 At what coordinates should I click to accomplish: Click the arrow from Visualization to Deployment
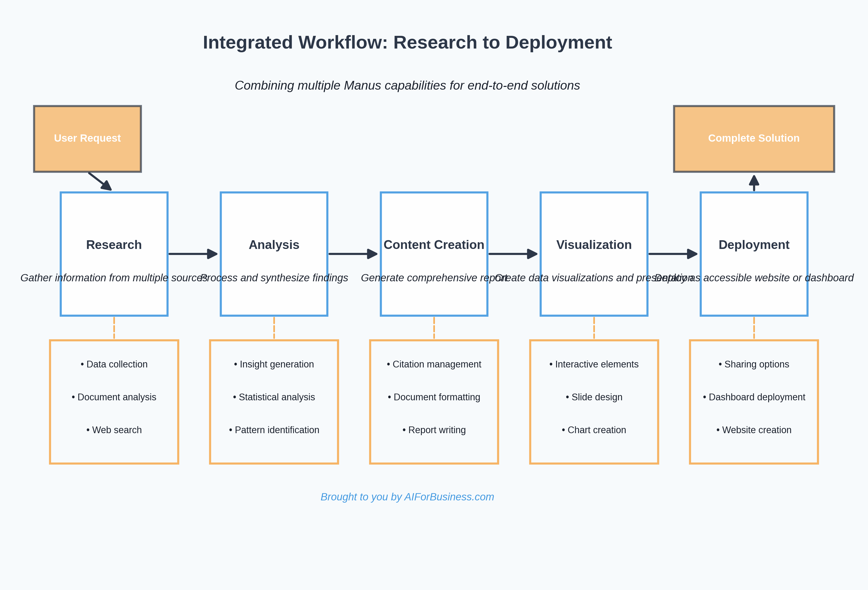pyautogui.click(x=673, y=254)
